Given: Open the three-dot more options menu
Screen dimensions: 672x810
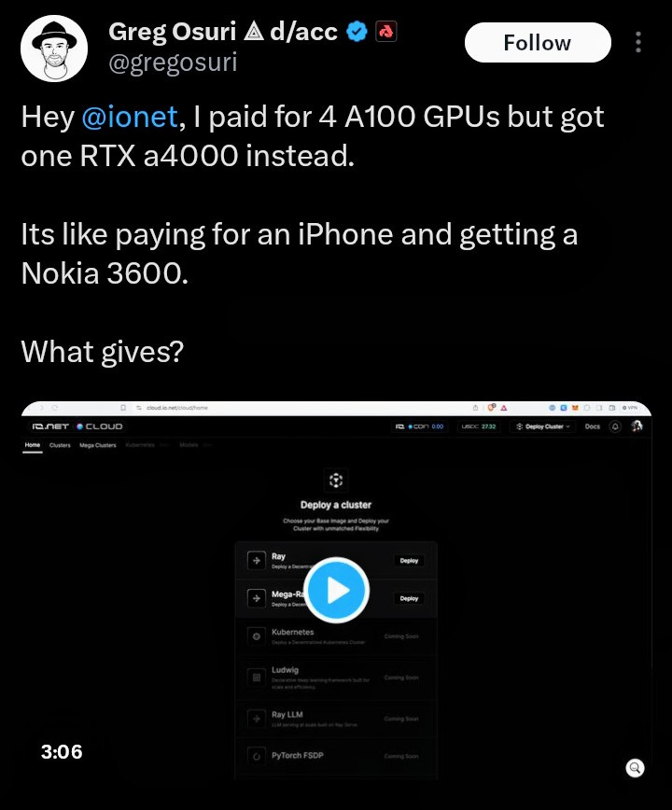Looking at the screenshot, I should [x=638, y=42].
